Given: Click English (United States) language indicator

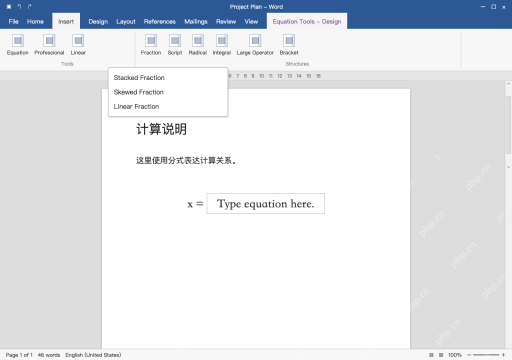Looking at the screenshot, I should [x=93, y=355].
